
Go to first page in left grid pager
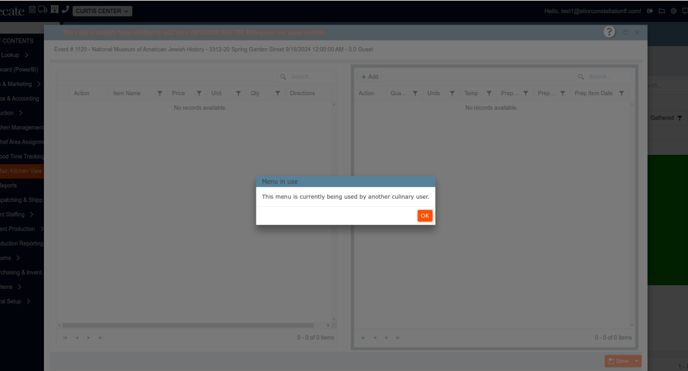click(65, 338)
